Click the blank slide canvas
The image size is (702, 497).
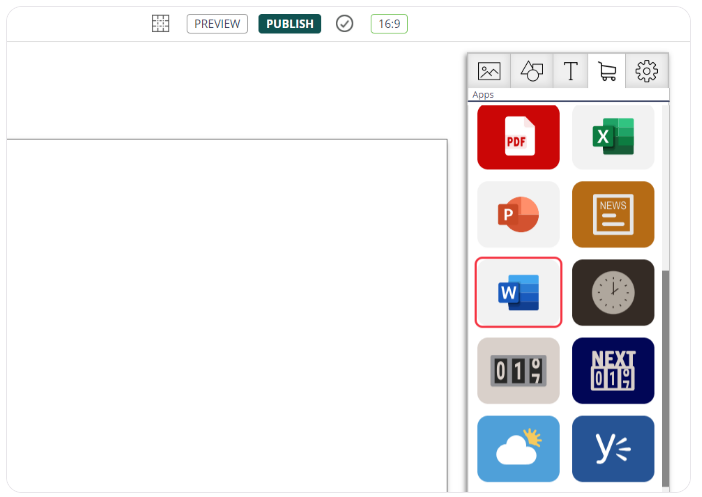(227, 316)
